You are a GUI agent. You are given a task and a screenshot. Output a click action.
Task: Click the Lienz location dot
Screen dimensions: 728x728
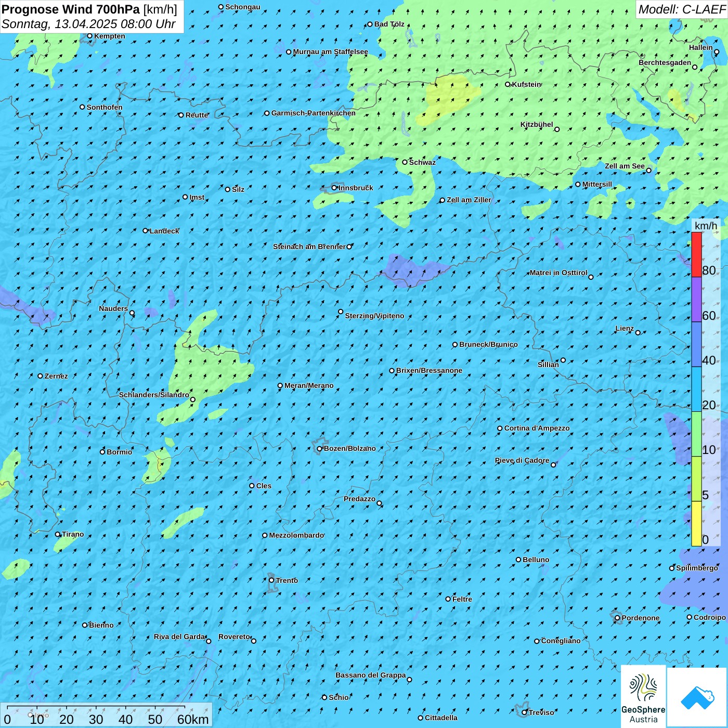(638, 333)
